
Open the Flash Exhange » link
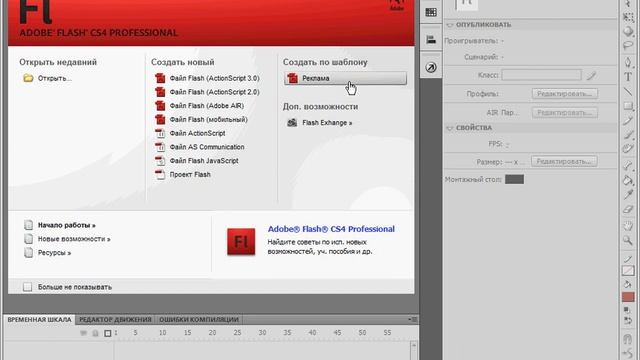[320, 122]
